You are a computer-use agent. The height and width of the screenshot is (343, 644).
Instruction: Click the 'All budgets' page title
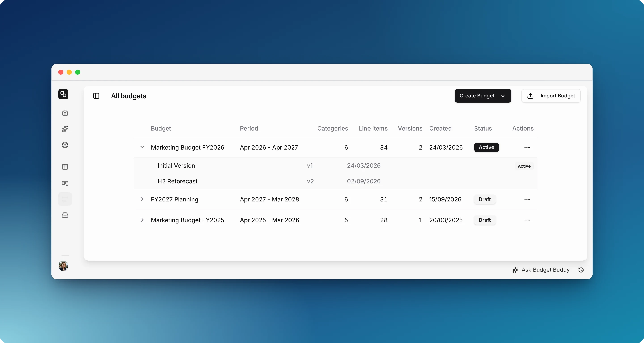pos(129,96)
